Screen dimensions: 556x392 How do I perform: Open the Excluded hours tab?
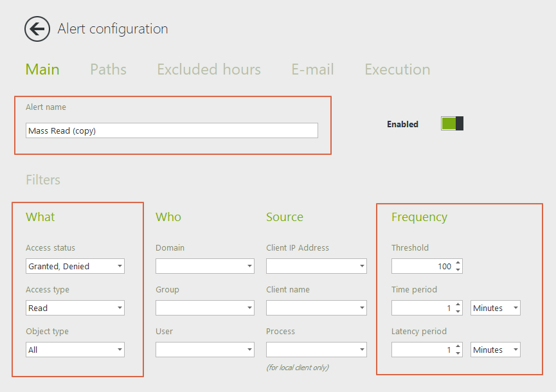click(209, 69)
